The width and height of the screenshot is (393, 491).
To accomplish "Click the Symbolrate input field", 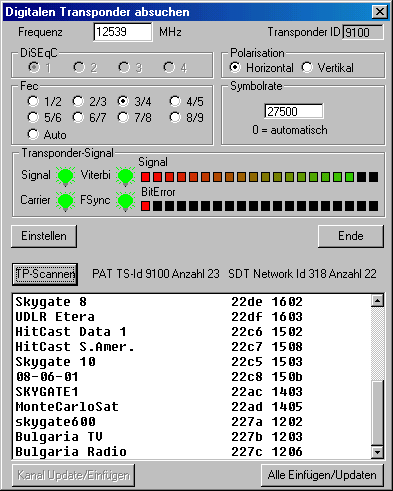I will point(294,111).
